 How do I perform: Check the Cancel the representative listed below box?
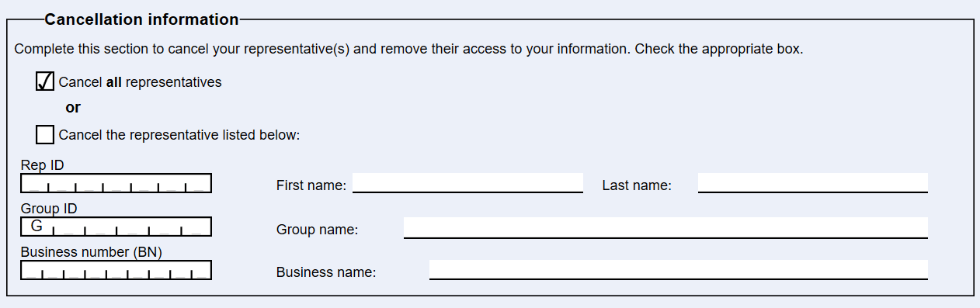pyautogui.click(x=45, y=134)
